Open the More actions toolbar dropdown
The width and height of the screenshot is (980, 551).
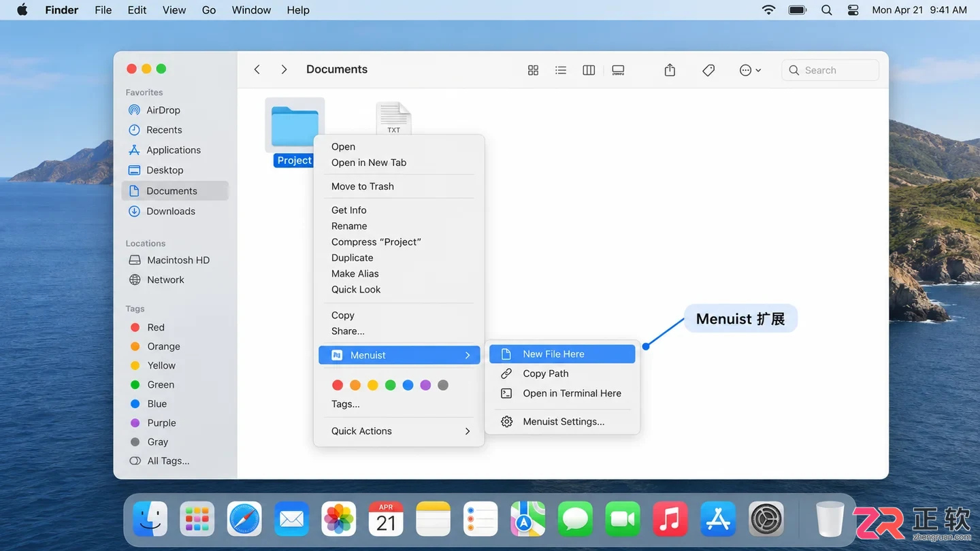click(x=750, y=70)
